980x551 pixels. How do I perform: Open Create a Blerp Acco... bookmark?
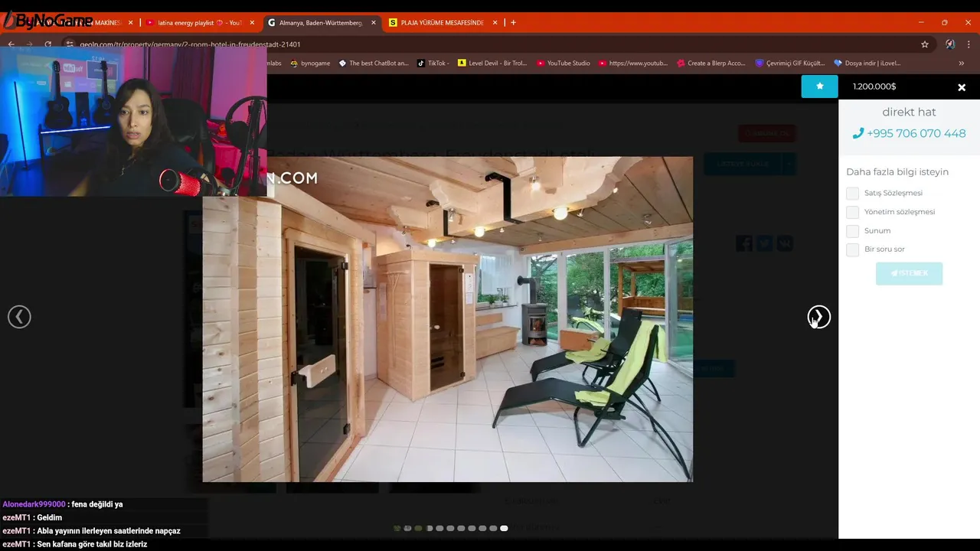[711, 63]
